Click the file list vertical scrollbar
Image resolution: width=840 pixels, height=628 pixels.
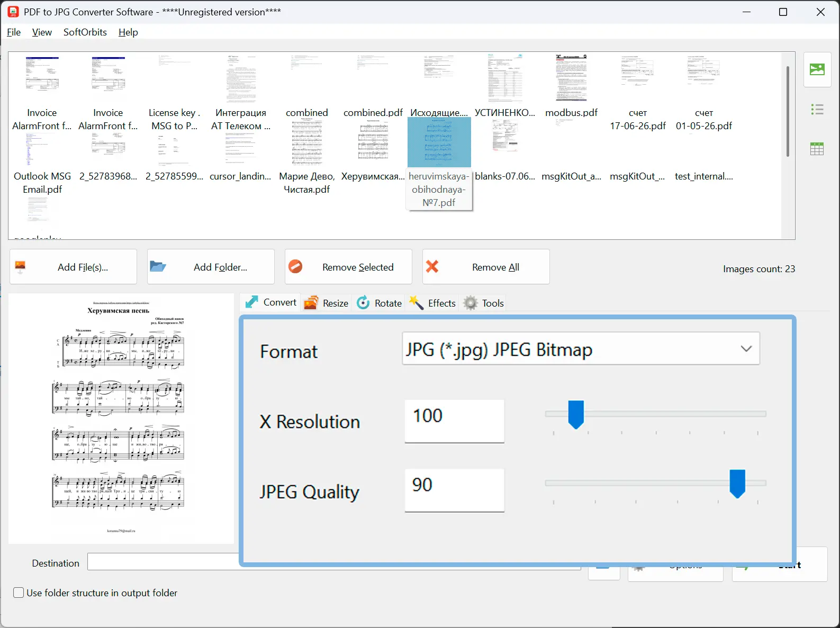coord(788,111)
